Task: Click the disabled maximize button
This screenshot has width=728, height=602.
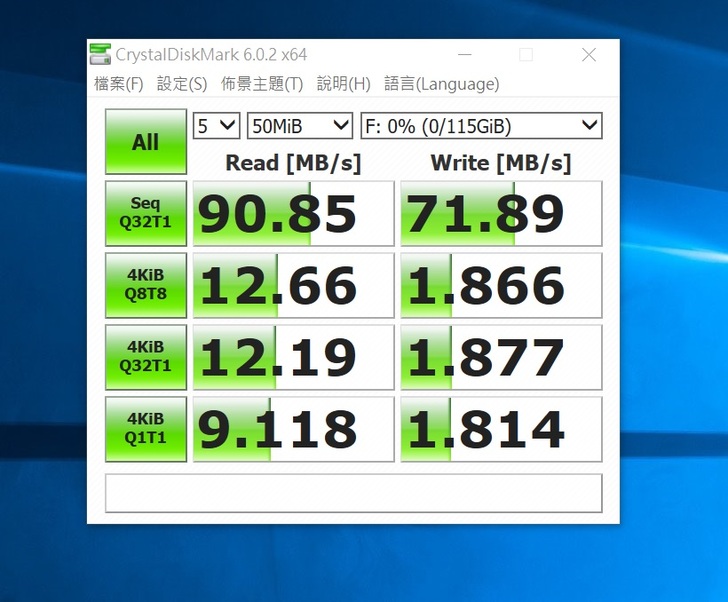Action: click(526, 55)
